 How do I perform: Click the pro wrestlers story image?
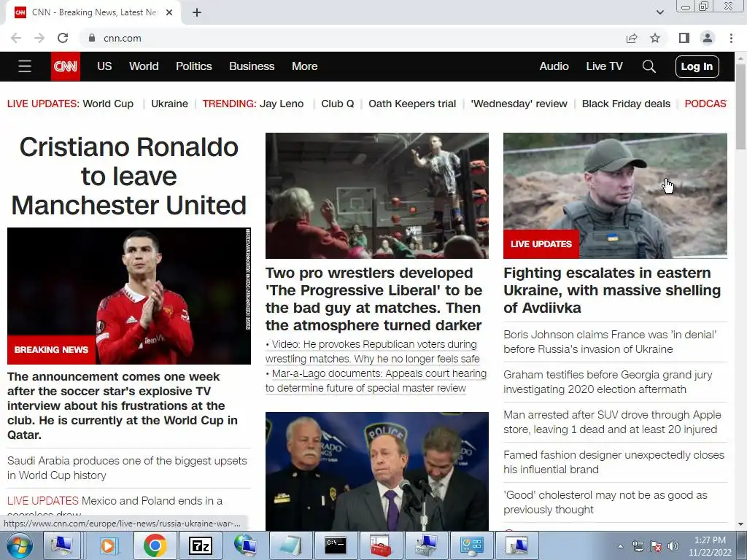click(377, 195)
